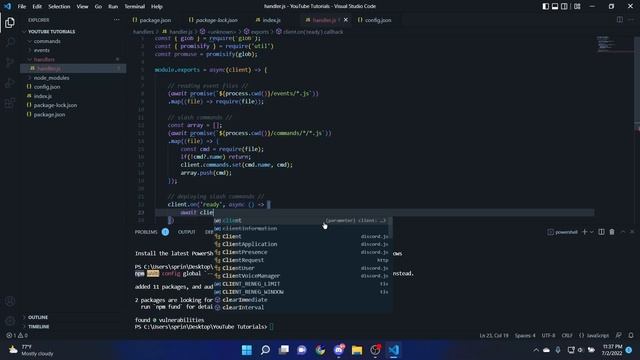640x360 pixels.
Task: Open the Source Control view
Action: pos(10,62)
